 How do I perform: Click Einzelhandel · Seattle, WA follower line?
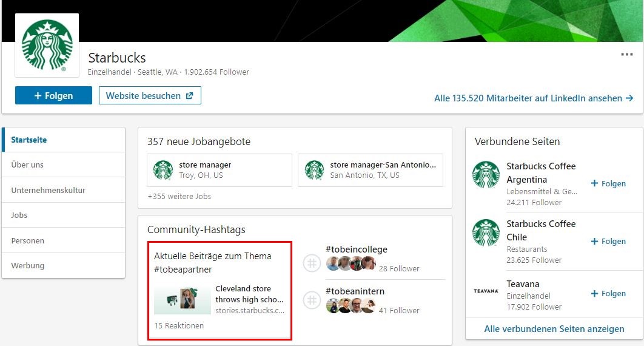(x=169, y=72)
